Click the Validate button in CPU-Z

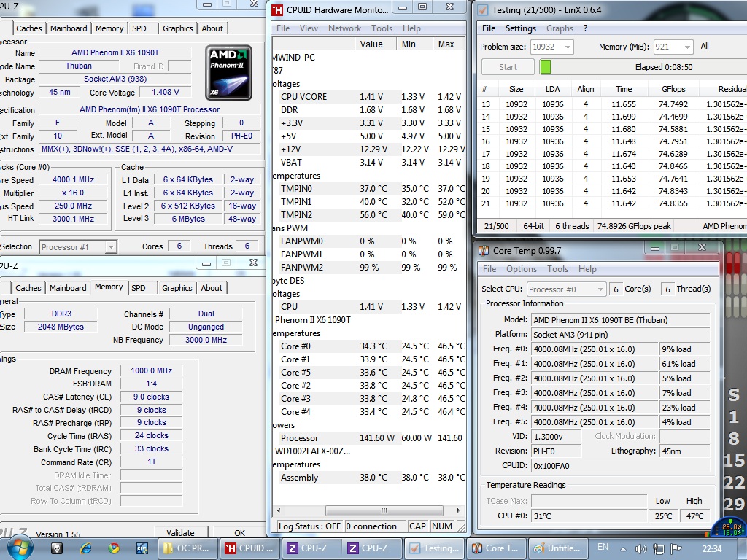[180, 533]
